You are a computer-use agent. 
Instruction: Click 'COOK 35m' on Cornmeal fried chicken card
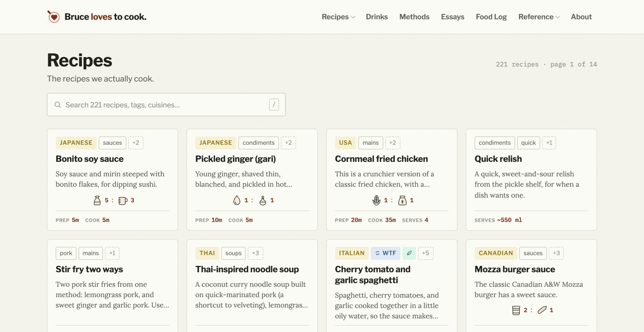(x=382, y=220)
